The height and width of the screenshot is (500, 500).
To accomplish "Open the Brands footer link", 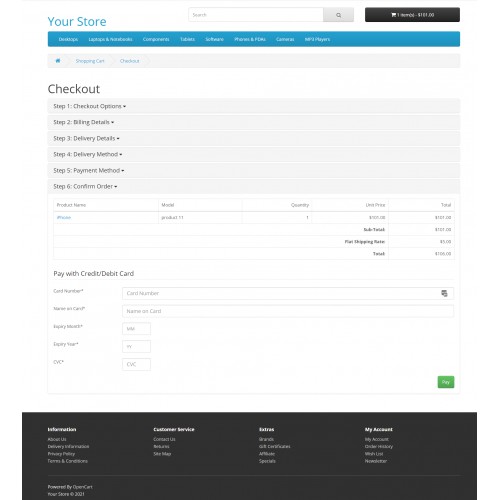I will pos(266,439).
